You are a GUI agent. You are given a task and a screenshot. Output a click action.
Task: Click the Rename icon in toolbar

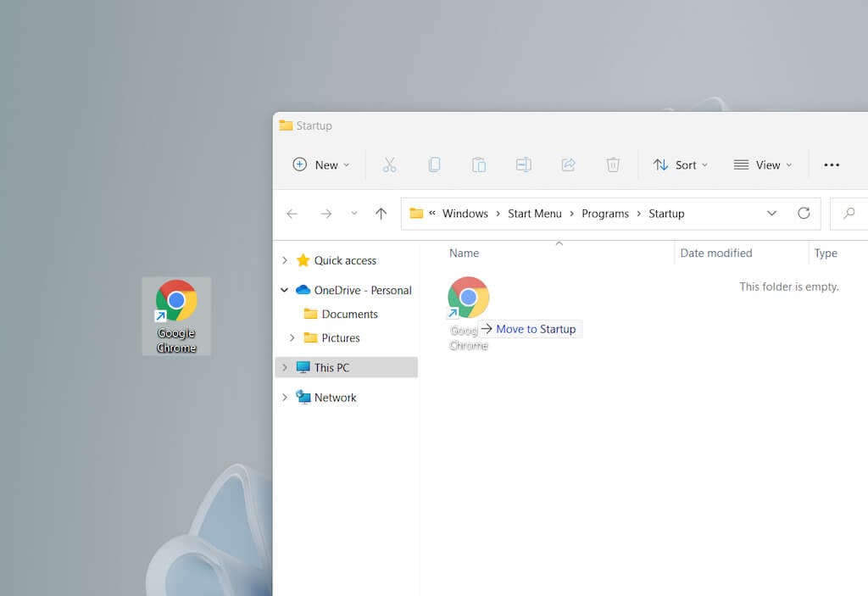[x=524, y=164]
